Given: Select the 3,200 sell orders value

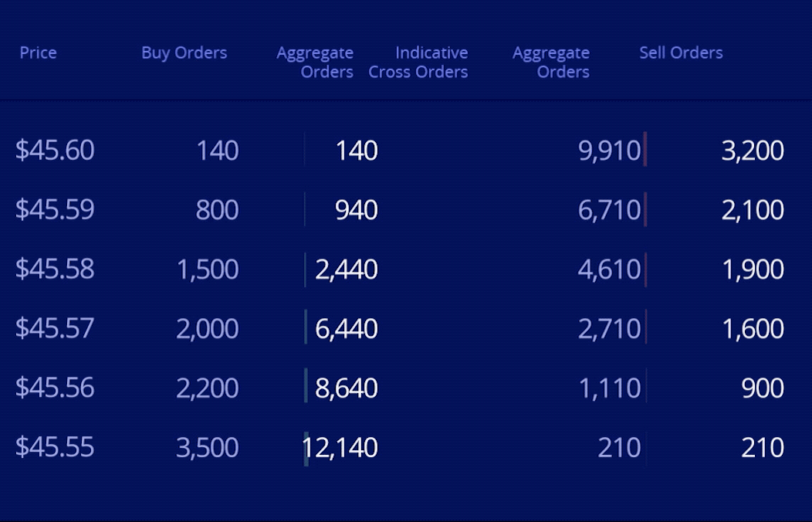Looking at the screenshot, I should pyautogui.click(x=753, y=151).
